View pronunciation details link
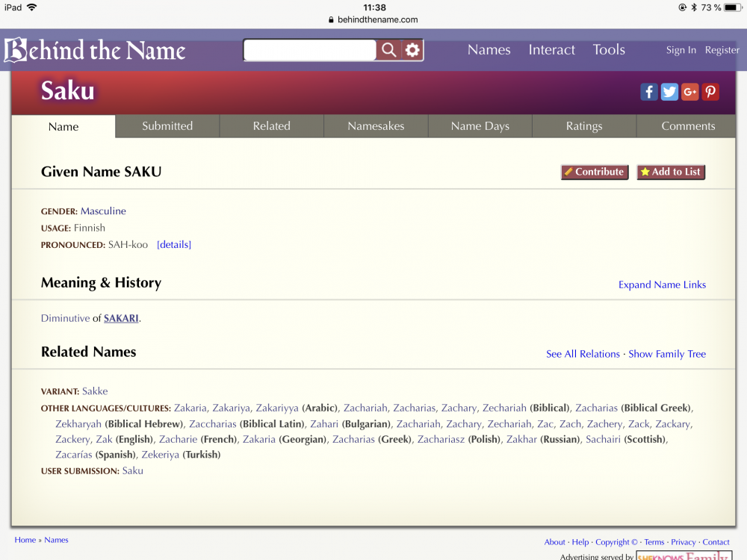The height and width of the screenshot is (560, 747). pos(174,244)
